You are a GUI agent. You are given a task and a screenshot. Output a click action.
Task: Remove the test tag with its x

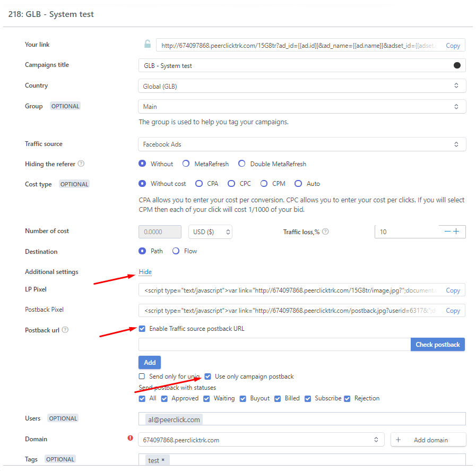[x=163, y=460]
